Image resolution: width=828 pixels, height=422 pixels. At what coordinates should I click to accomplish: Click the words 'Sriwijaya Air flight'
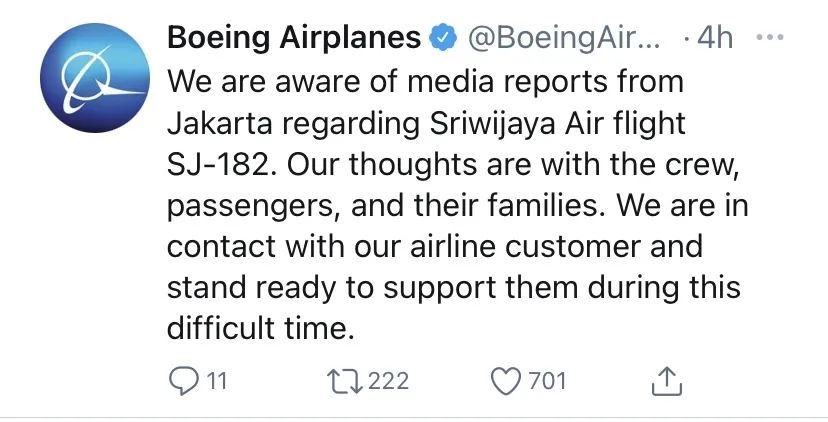[558, 125]
